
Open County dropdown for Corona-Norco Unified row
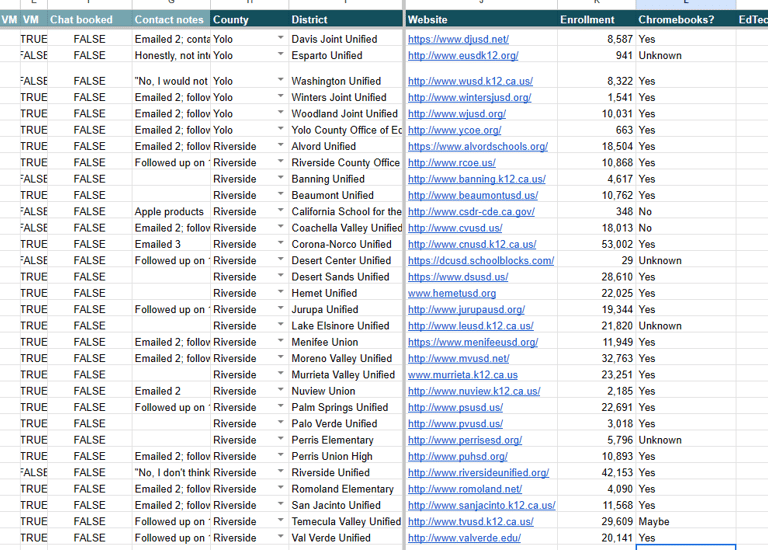281,243
